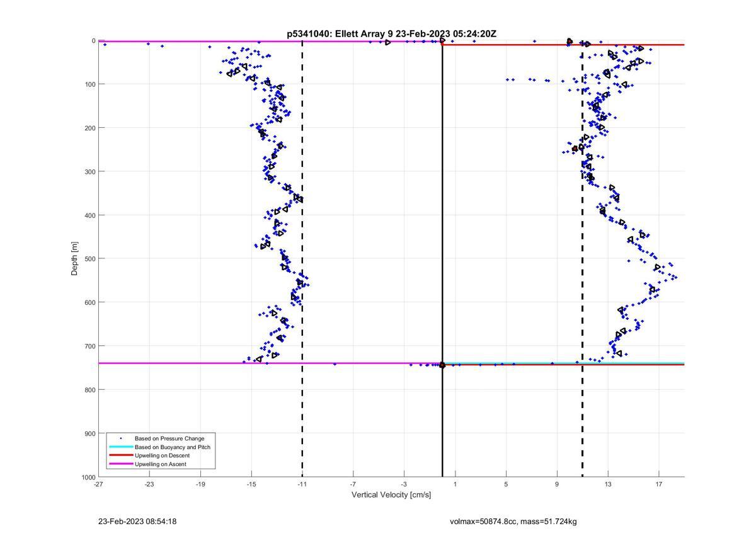This screenshot has width=756, height=536.
Task: Click the 'Depth [m]' axis label
Action: 75,259
